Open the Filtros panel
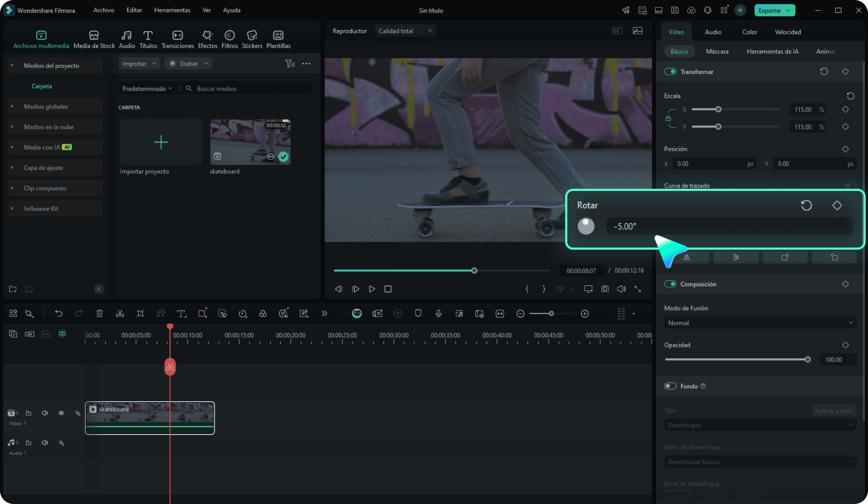The image size is (868, 504). point(229,40)
